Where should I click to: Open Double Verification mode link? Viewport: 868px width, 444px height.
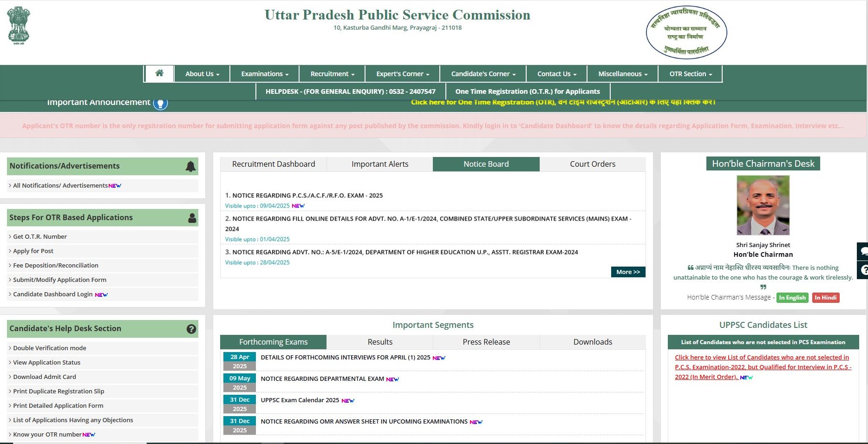[x=50, y=348]
